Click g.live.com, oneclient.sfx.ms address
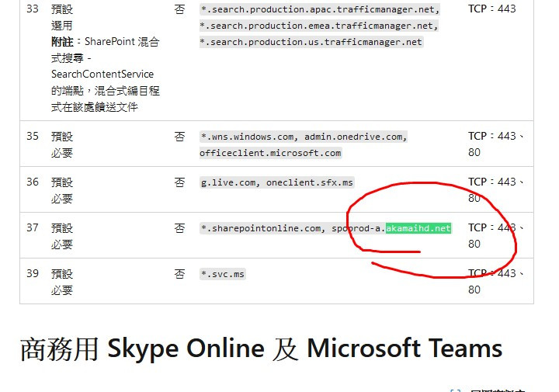The width and height of the screenshot is (559, 392). coord(277,182)
